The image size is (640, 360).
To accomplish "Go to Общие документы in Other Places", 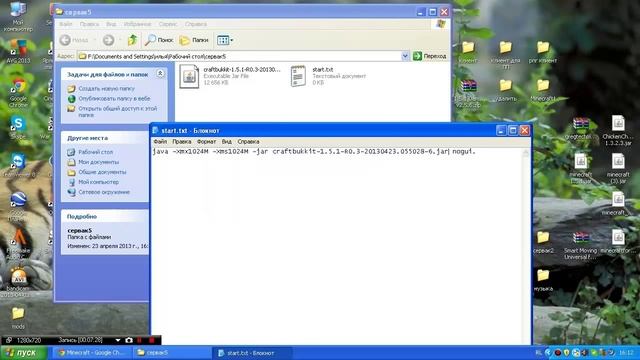I will [x=102, y=172].
